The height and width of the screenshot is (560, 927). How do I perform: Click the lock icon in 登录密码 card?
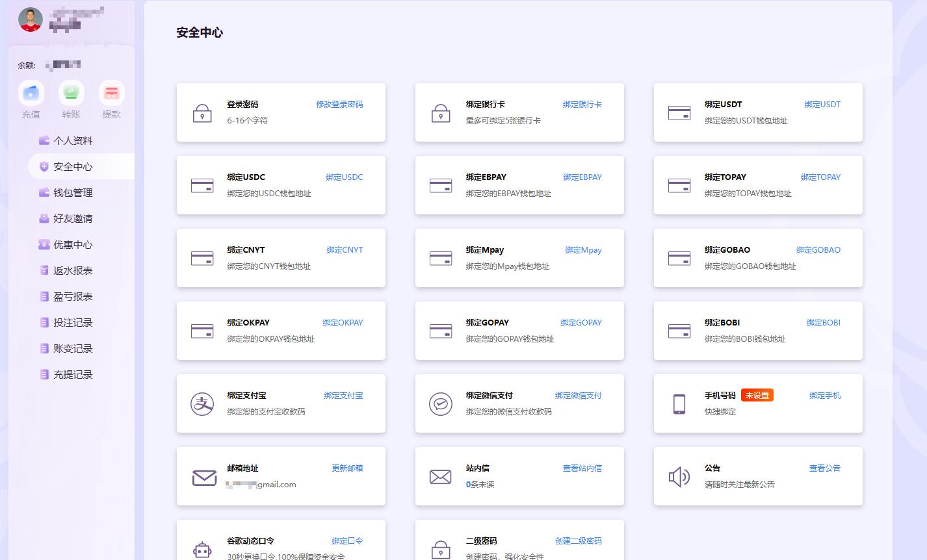pos(202,113)
